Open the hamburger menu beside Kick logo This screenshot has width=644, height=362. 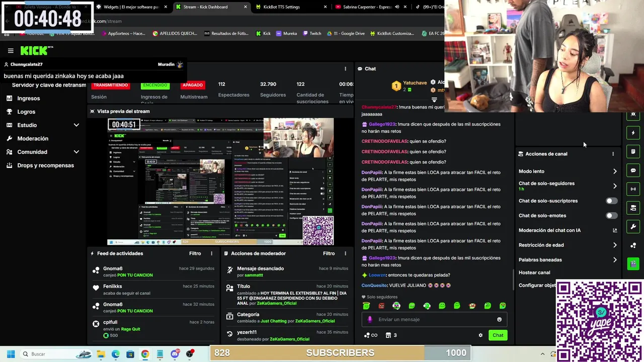click(x=11, y=51)
